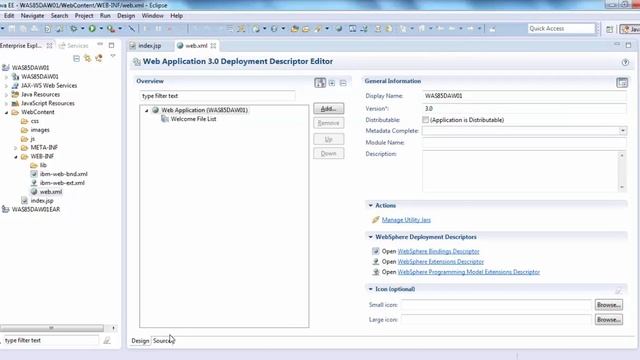The height and width of the screenshot is (360, 640).
Task: Click the Collapse All minus icon in Overview section
Action: pos(343,83)
